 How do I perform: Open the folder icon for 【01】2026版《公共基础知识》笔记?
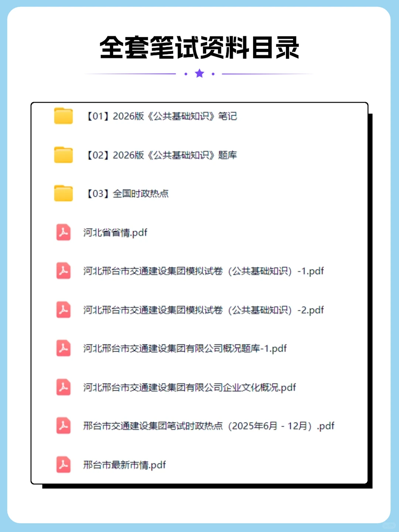(63, 116)
